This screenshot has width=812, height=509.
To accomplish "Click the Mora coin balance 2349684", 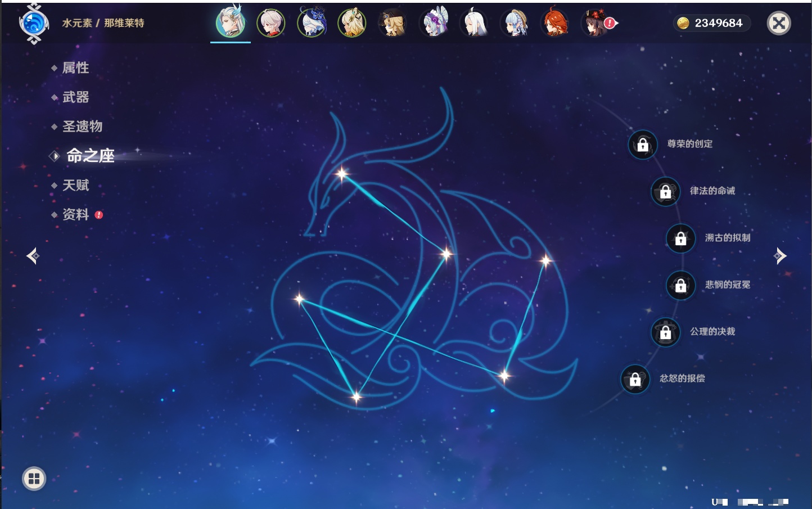I will (711, 23).
